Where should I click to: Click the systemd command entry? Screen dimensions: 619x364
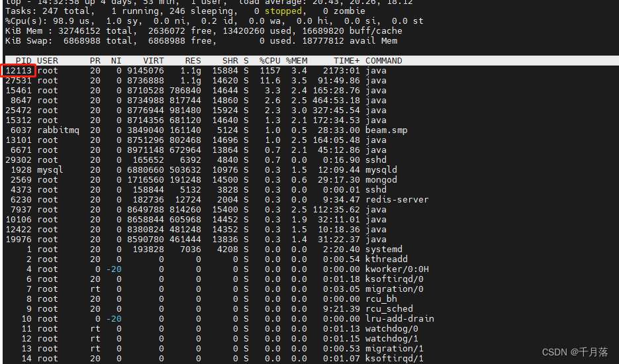(x=384, y=250)
